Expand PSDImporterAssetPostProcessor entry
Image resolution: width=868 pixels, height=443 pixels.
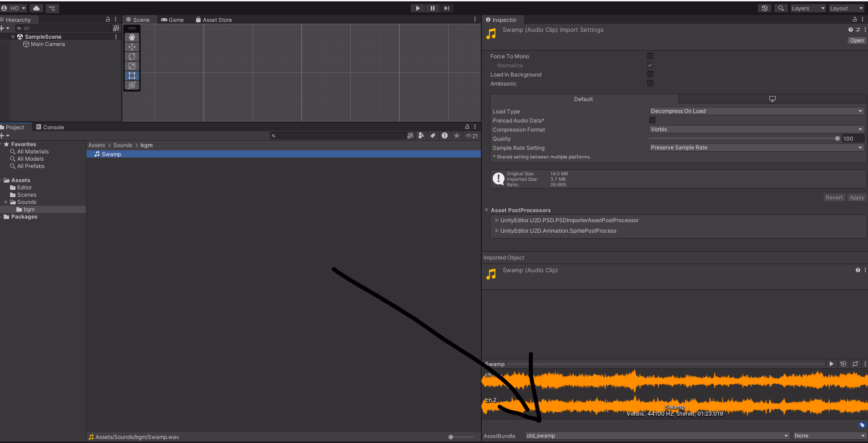coord(497,220)
